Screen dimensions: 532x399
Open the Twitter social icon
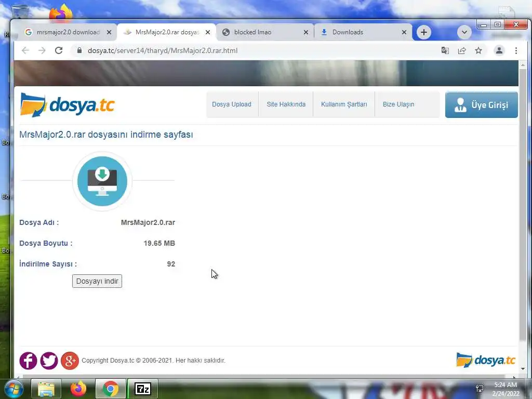[49, 361]
